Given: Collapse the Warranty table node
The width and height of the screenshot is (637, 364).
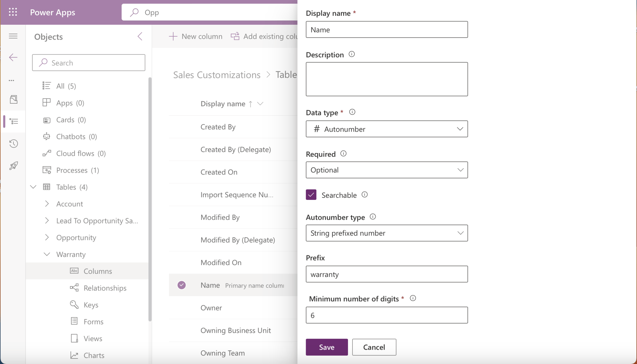Looking at the screenshot, I should 47,254.
